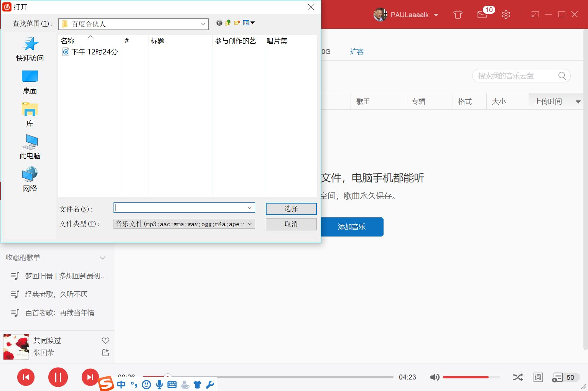The image size is (588, 391).
Task: Open the message inbox with 10 notifications
Action: coord(482,14)
